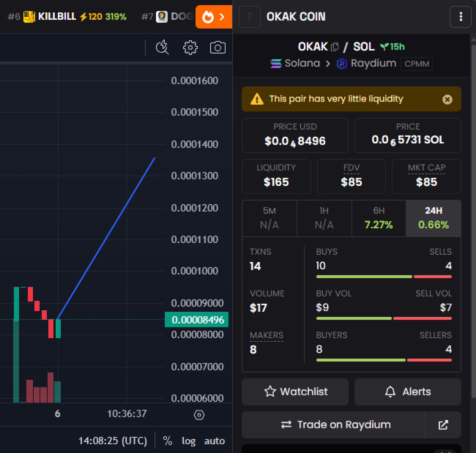Click the KILLBILL token icon in the ticker

point(29,17)
